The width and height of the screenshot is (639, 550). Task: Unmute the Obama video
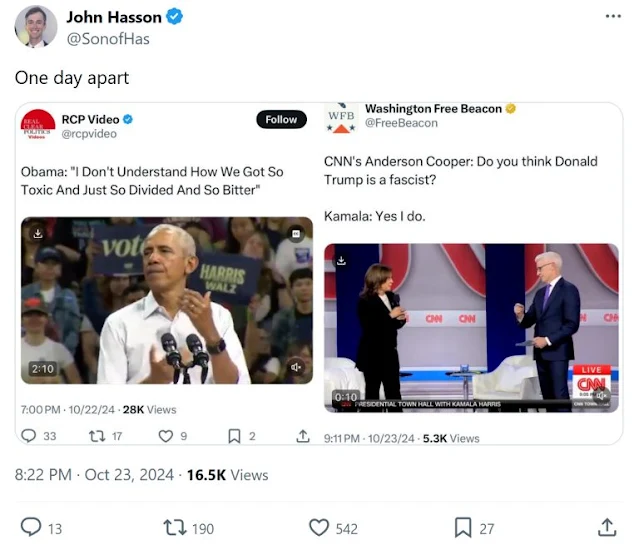coord(296,367)
